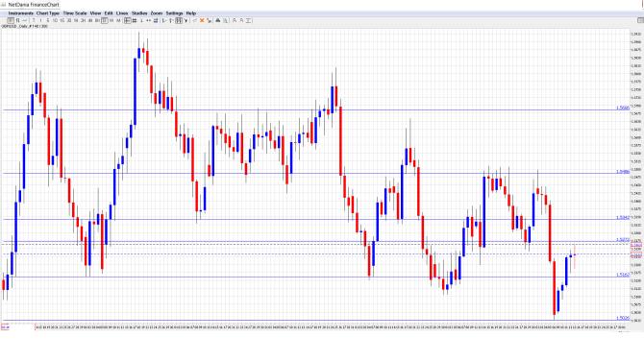Click the red box at bottom-left corner

pos(5,327)
